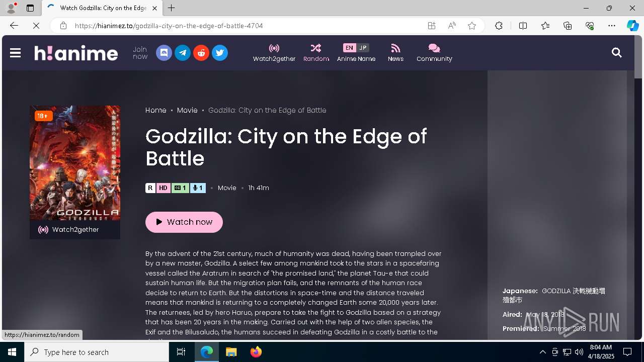Pick a Random anime

tap(316, 53)
